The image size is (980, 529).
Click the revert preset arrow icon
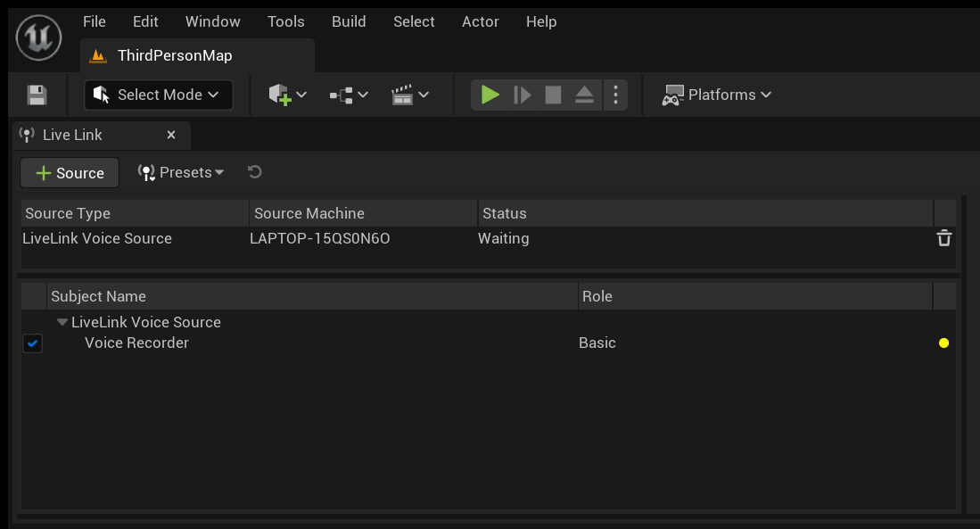click(254, 171)
